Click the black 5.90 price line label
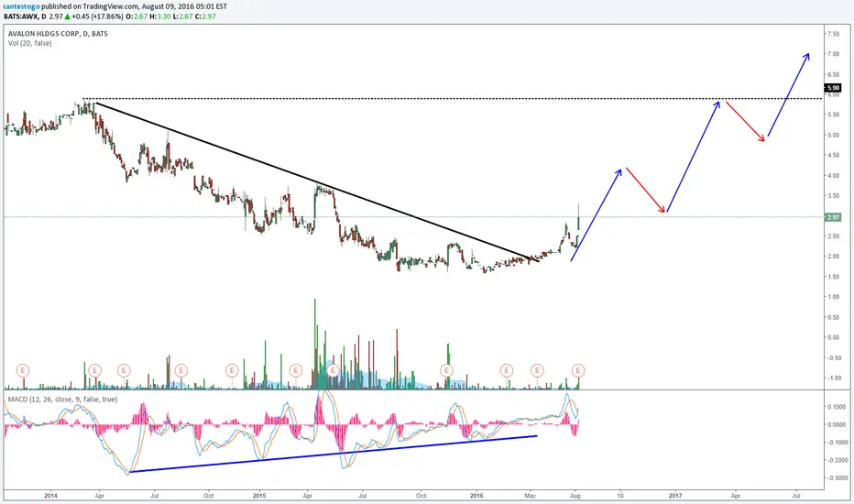Image resolution: width=854 pixels, height=504 pixels. pos(833,88)
